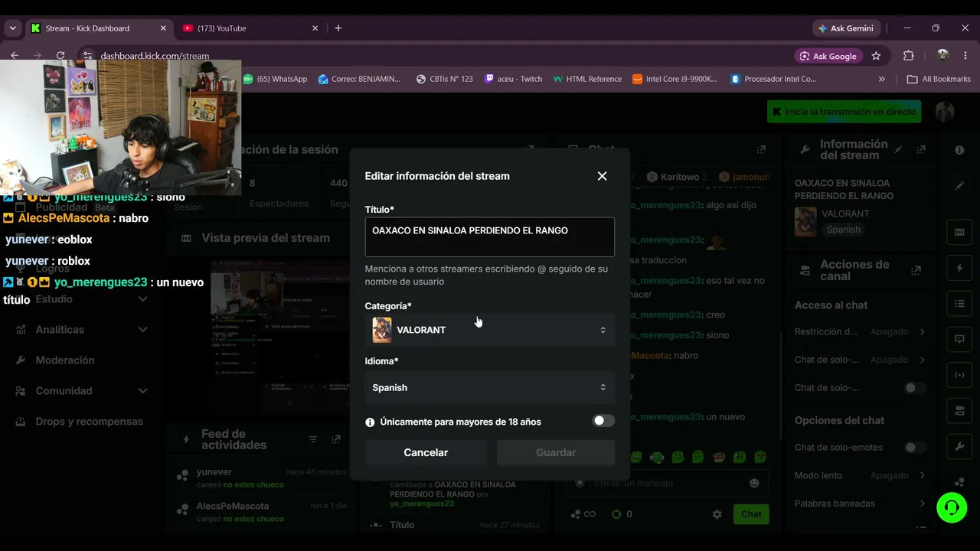Click the lightning bolt icon in the right sidebar
980x551 pixels.
[959, 268]
